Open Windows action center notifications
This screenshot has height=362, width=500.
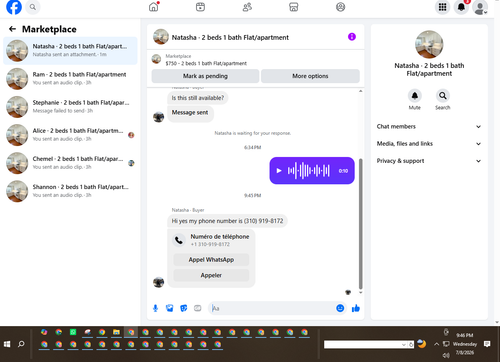pos(487,344)
